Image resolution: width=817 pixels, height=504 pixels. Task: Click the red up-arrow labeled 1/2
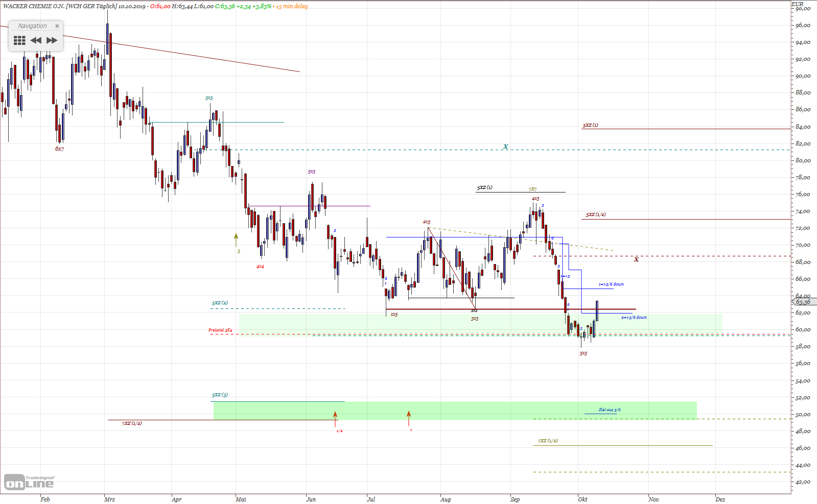coord(335,419)
